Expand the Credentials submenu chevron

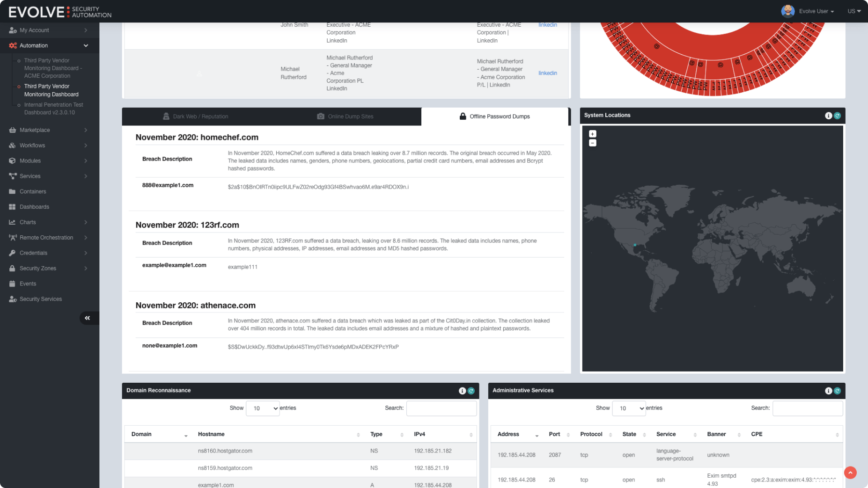[86, 253]
